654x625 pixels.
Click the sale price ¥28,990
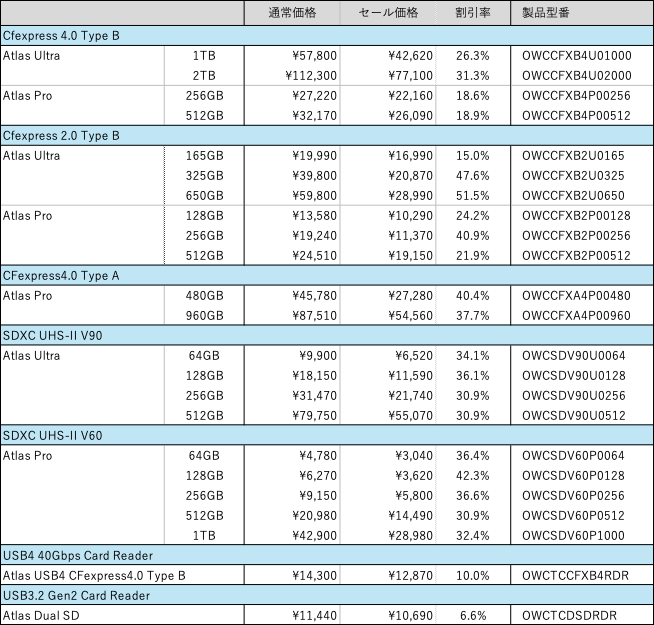pyautogui.click(x=410, y=196)
